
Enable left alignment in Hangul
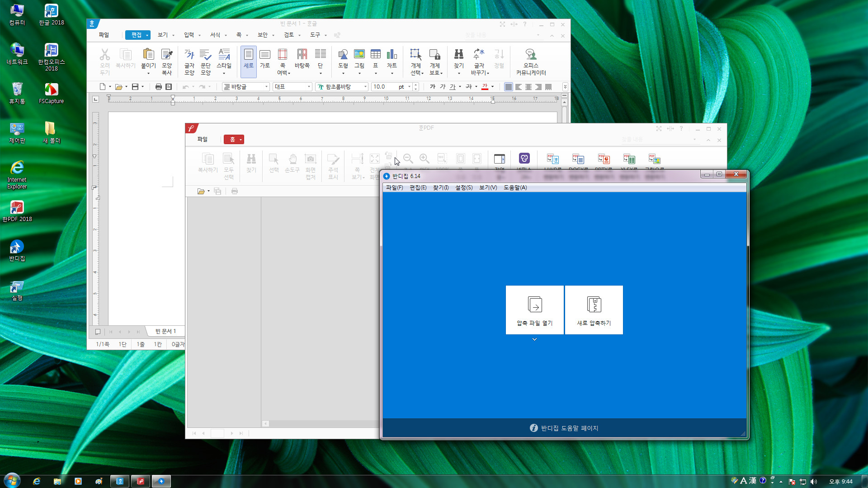[x=519, y=87]
